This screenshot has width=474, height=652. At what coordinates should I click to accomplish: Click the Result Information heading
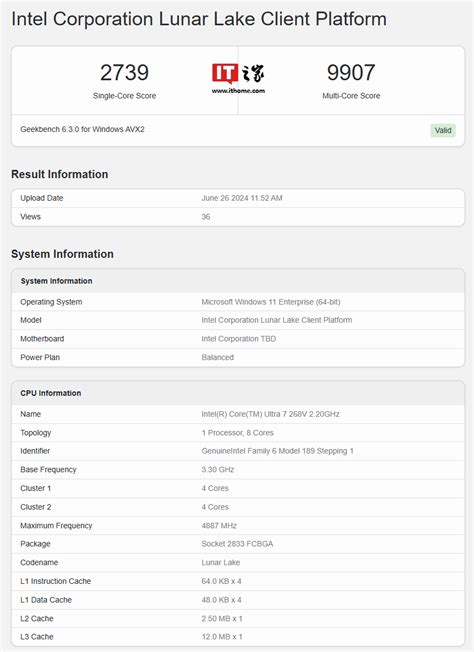tap(59, 174)
